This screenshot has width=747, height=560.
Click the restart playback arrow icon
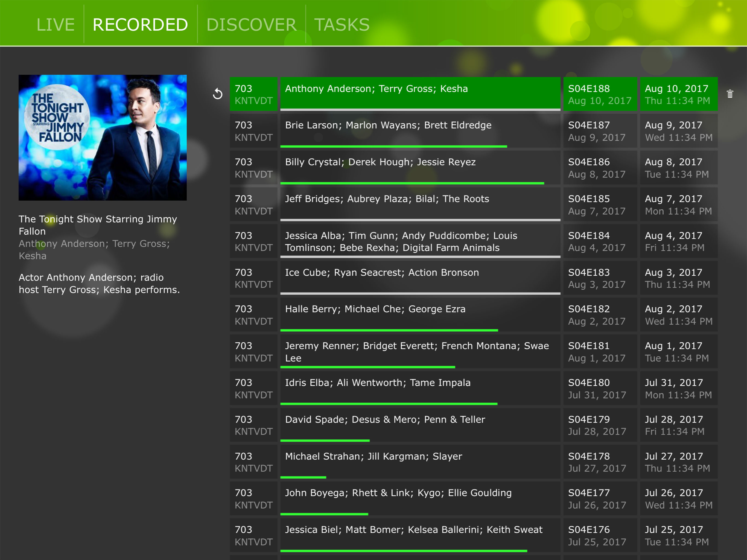(x=218, y=94)
